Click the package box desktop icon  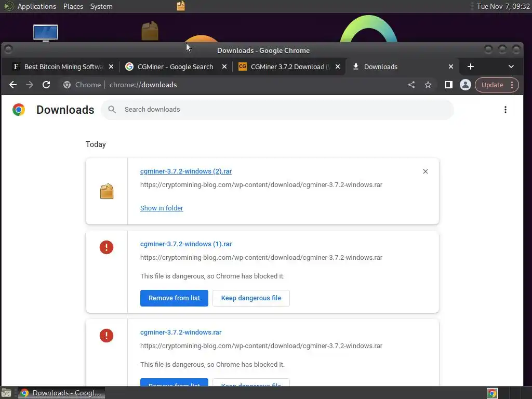tap(150, 31)
